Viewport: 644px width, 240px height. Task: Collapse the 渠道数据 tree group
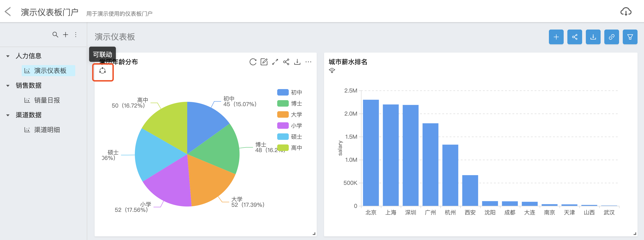point(8,115)
